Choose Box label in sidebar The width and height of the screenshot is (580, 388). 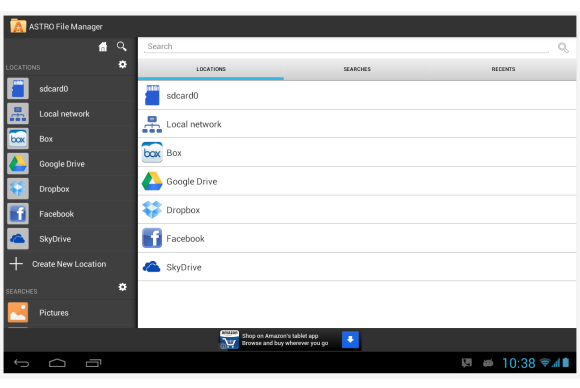(46, 139)
